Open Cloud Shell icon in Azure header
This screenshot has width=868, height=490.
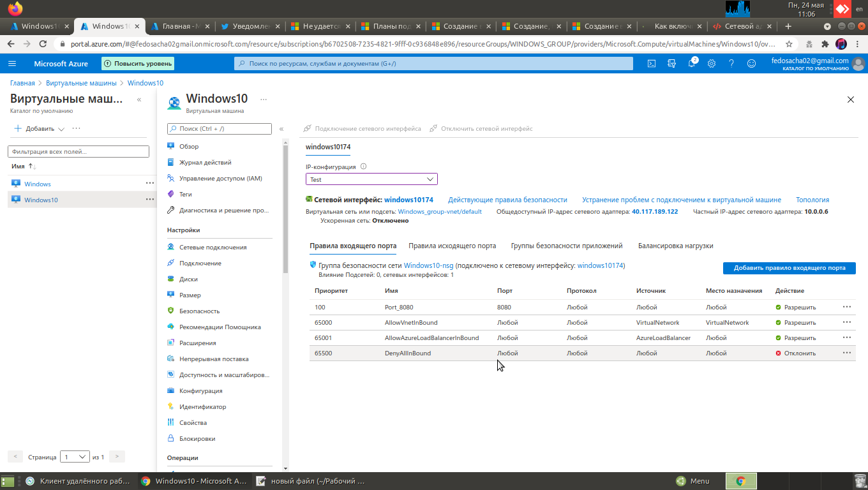(x=652, y=64)
